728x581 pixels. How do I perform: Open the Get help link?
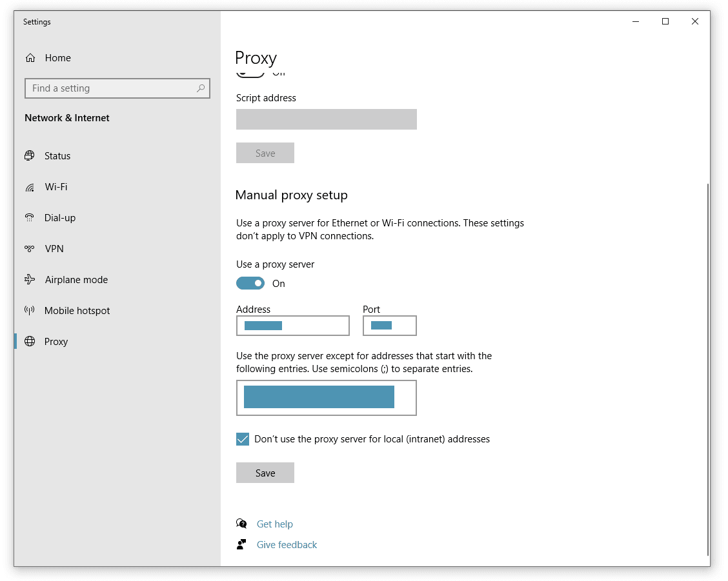(x=275, y=524)
